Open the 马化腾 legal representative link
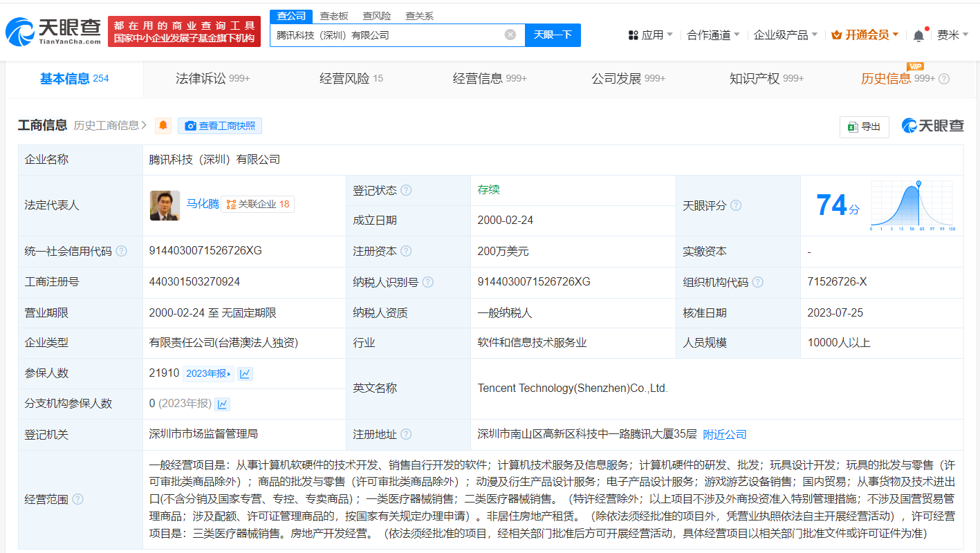The image size is (980, 553). 202,204
